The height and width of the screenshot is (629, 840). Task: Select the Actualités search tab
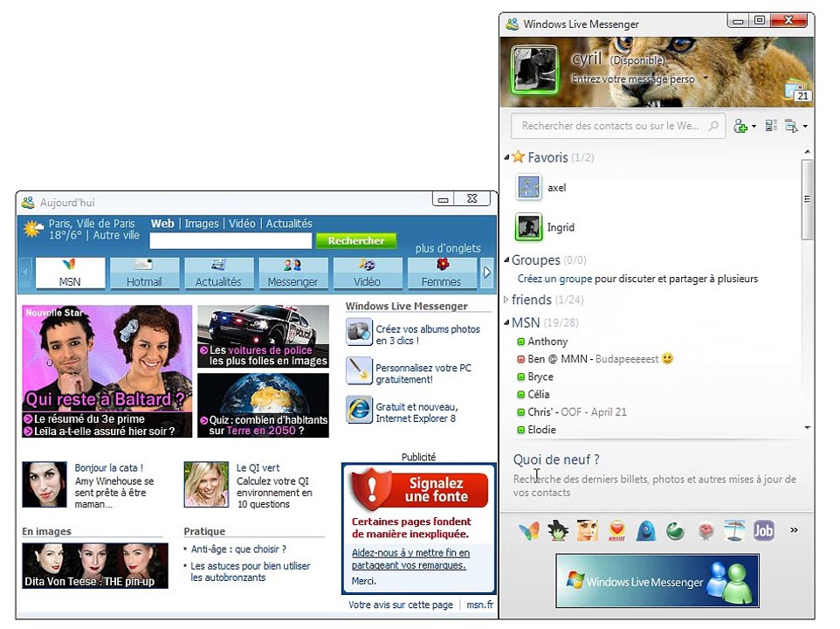click(x=289, y=224)
